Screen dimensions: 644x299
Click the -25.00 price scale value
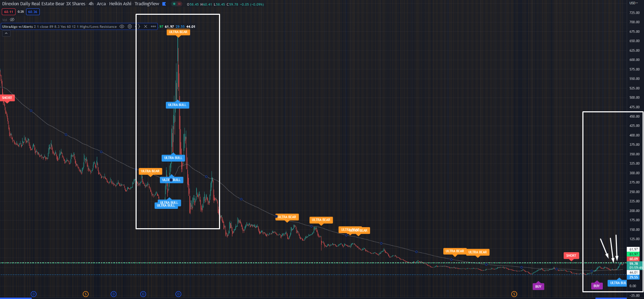click(x=634, y=295)
